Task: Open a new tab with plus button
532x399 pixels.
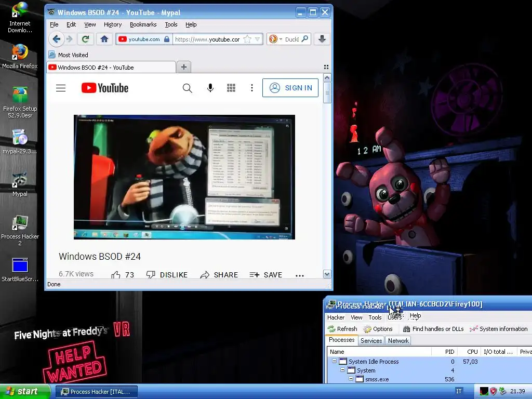Action: tap(184, 67)
